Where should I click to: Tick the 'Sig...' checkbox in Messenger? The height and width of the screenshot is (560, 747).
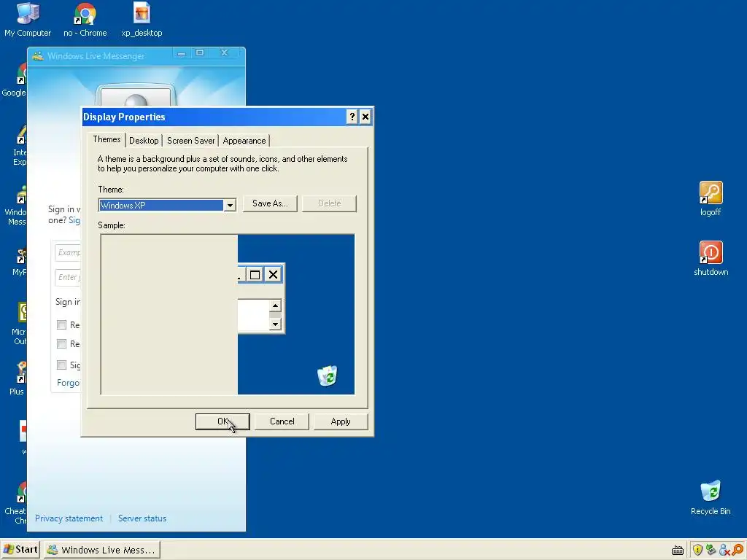[61, 365]
